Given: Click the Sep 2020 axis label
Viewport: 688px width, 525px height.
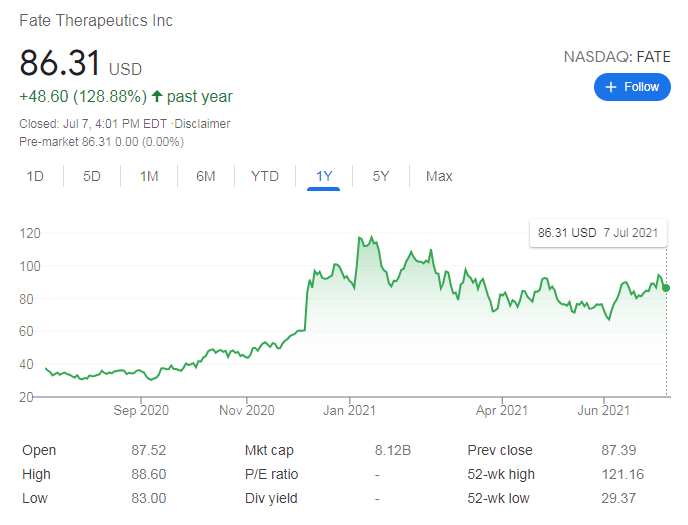Looking at the screenshot, I should (141, 411).
